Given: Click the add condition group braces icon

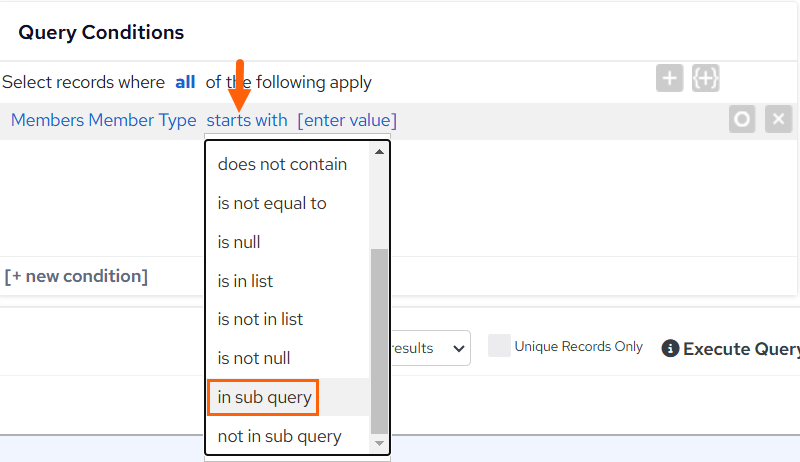Looking at the screenshot, I should 706,79.
